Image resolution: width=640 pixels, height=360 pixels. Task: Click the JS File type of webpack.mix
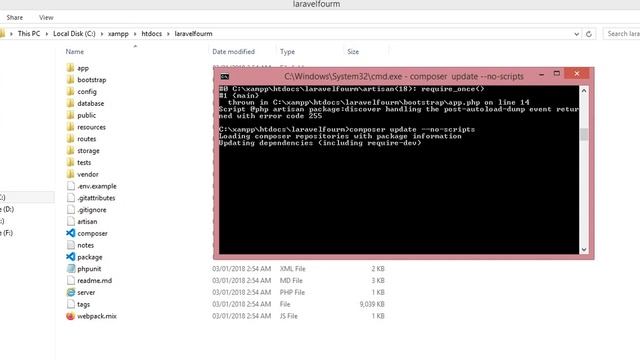(x=289, y=316)
